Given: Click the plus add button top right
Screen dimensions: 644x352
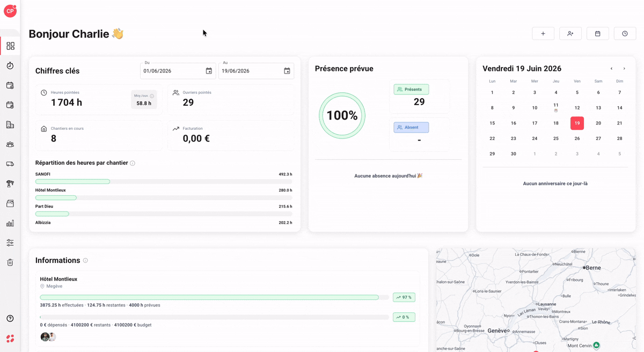Looking at the screenshot, I should (x=543, y=34).
